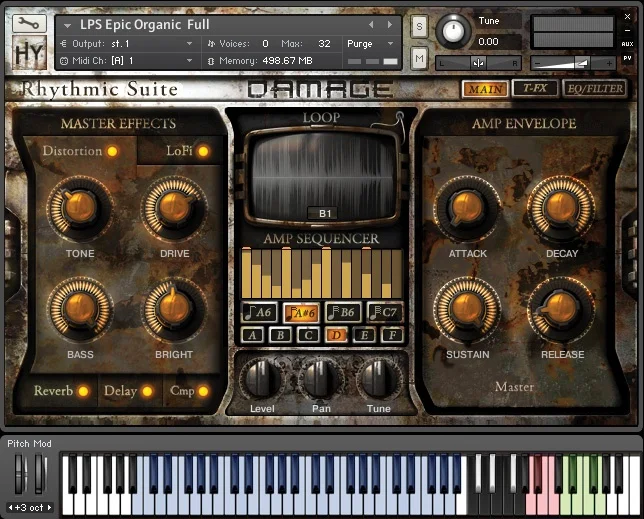Viewport: 644px width, 519px height.
Task: Choose sequencer pattern C
Action: [x=308, y=335]
